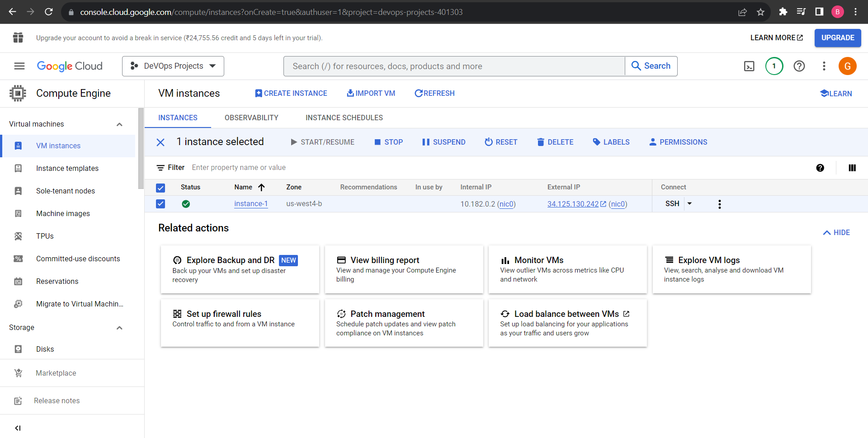This screenshot has height=438, width=868.
Task: Click the notifications badge icon
Action: coord(774,66)
